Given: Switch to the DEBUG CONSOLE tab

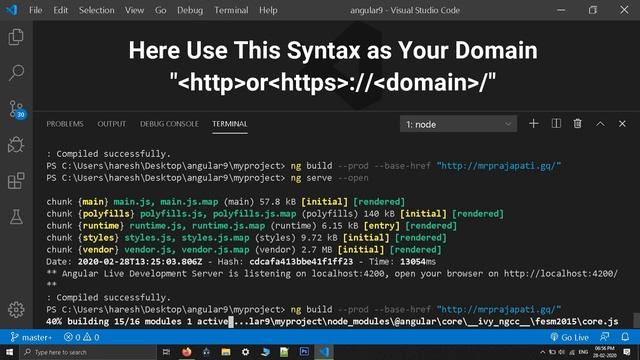Looking at the screenshot, I should click(169, 124).
